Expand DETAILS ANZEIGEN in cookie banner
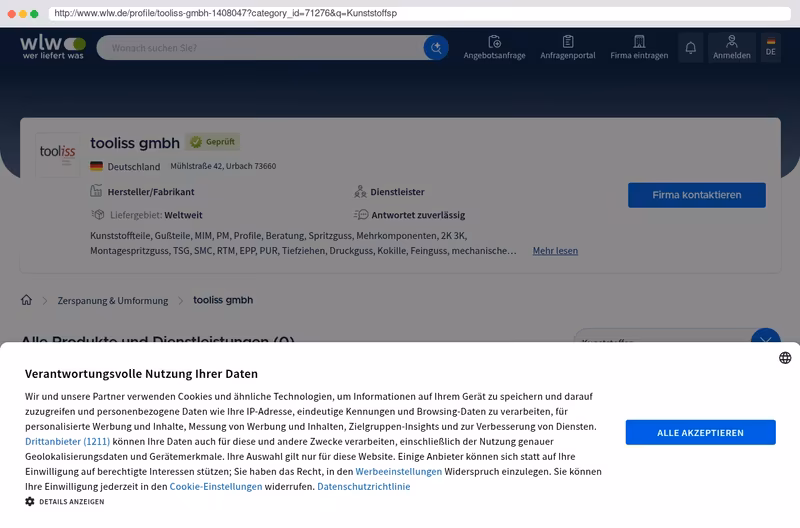 [71, 502]
